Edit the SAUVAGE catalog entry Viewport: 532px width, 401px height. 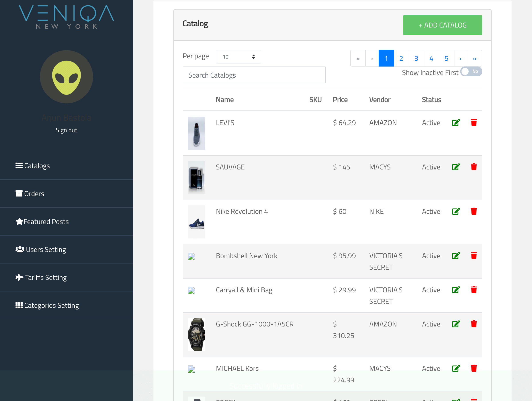pyautogui.click(x=456, y=167)
